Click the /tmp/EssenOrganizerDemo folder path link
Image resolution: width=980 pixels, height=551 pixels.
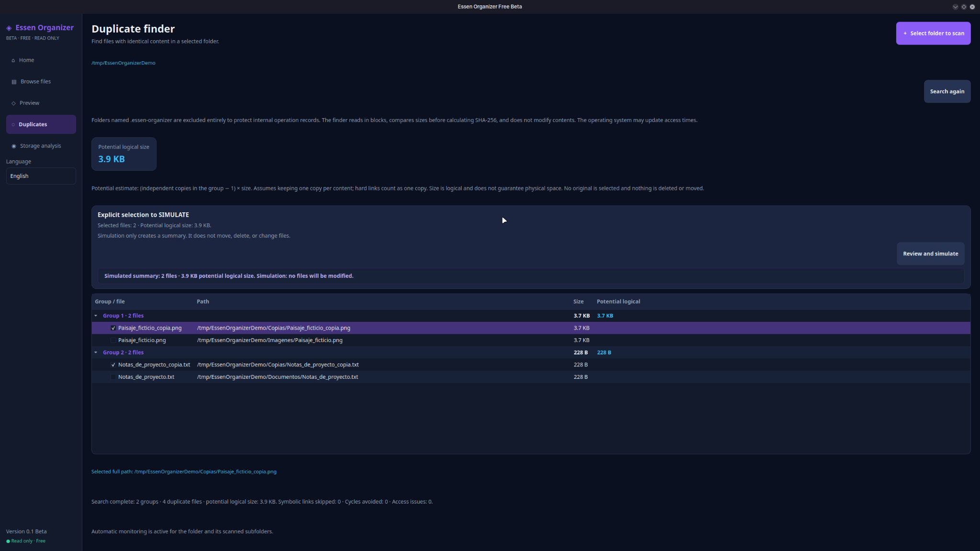(123, 63)
